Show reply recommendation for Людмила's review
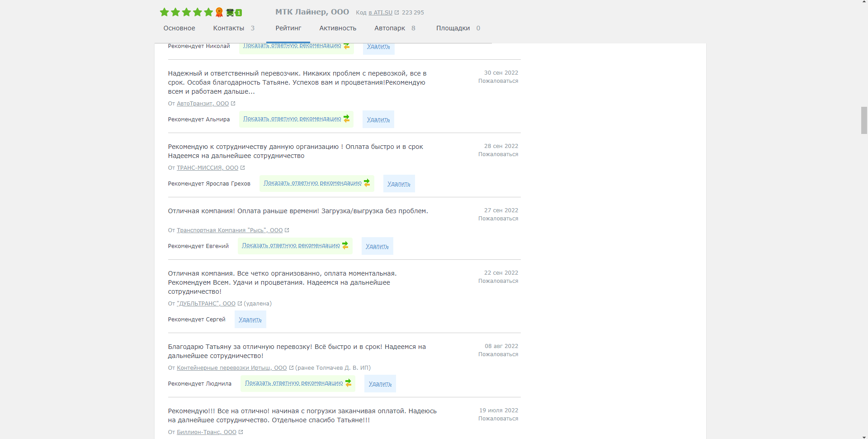This screenshot has width=868, height=439. [294, 383]
